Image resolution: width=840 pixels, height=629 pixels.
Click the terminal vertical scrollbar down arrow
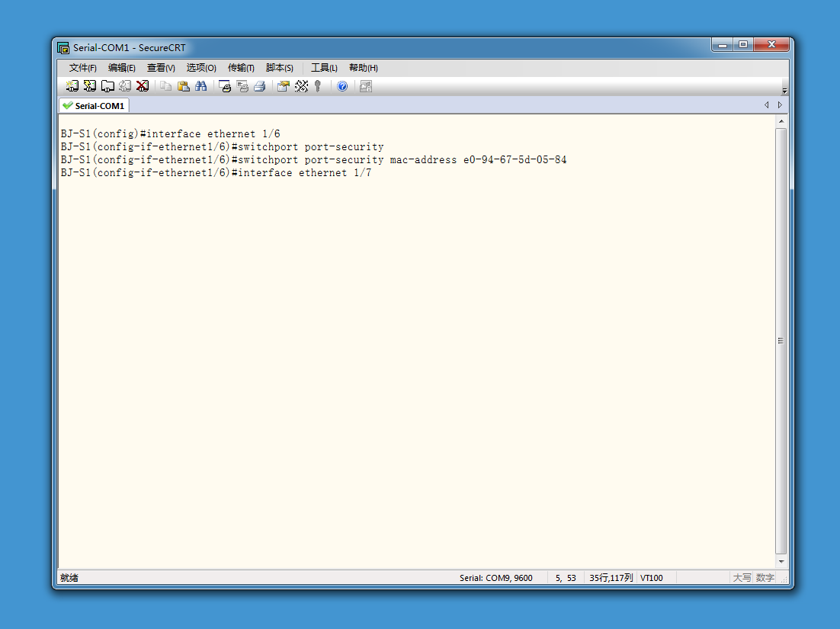coord(781,561)
